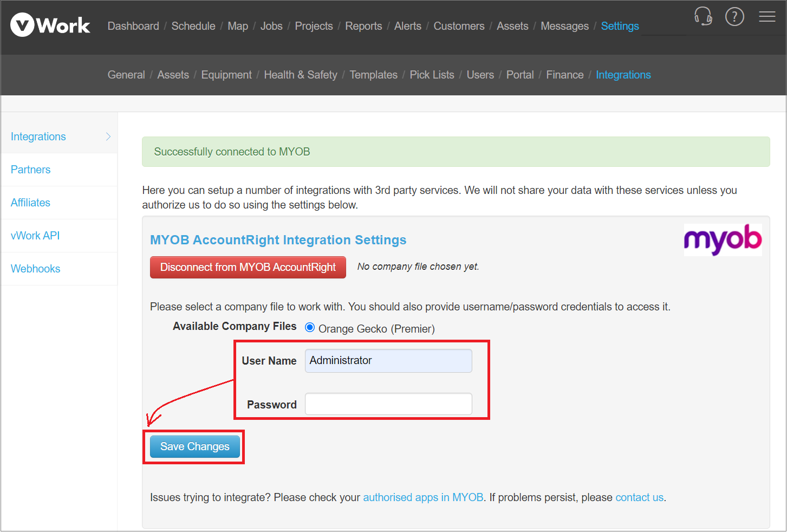Open Affiliates in left sidebar
Screen dimensions: 787x532
59,203
